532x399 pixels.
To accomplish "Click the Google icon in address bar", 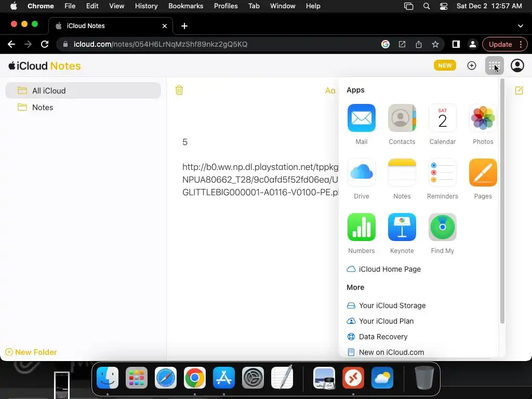I will 385,44.
